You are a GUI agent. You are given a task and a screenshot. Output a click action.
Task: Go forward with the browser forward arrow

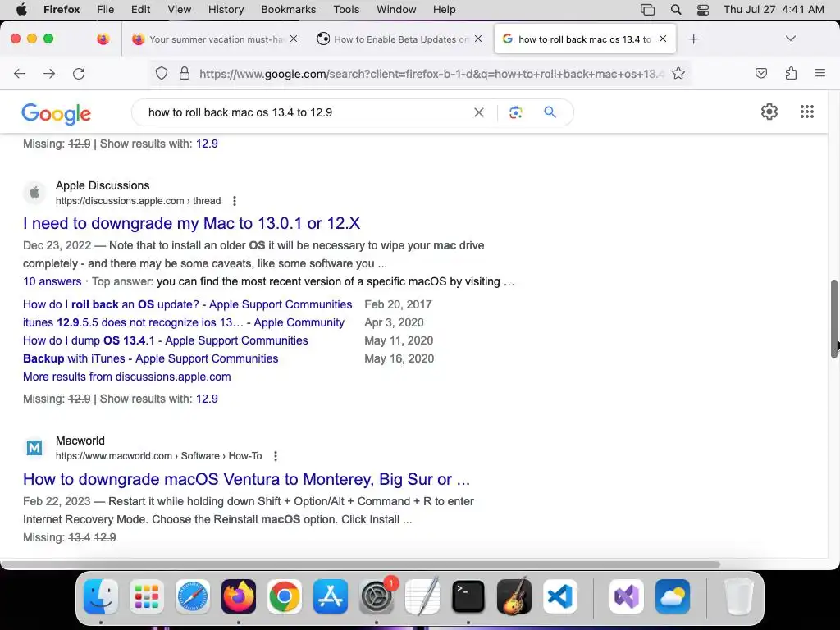coord(49,73)
